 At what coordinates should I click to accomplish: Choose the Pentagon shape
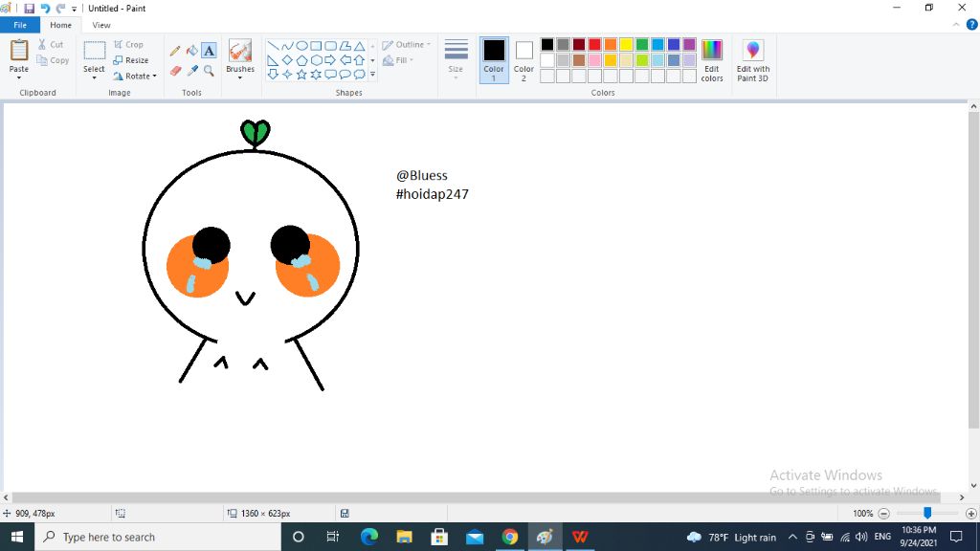pyautogui.click(x=301, y=60)
